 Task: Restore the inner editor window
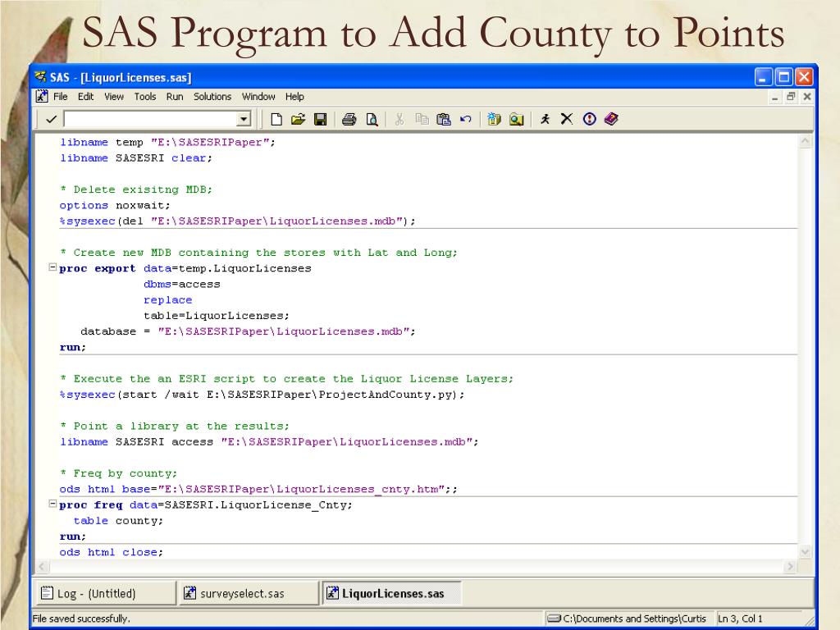[791, 97]
